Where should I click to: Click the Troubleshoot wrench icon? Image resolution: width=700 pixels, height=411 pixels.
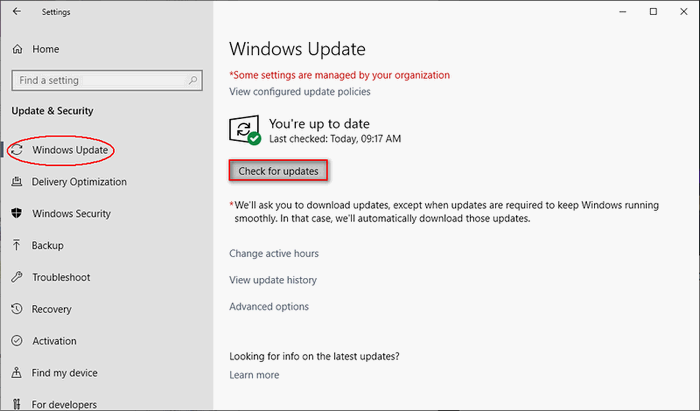point(17,277)
